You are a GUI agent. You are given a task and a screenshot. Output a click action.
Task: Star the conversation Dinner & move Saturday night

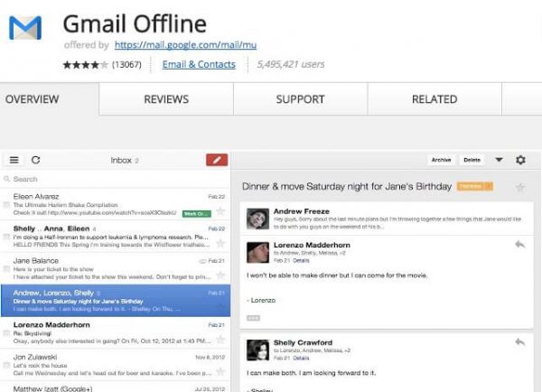coord(520,188)
